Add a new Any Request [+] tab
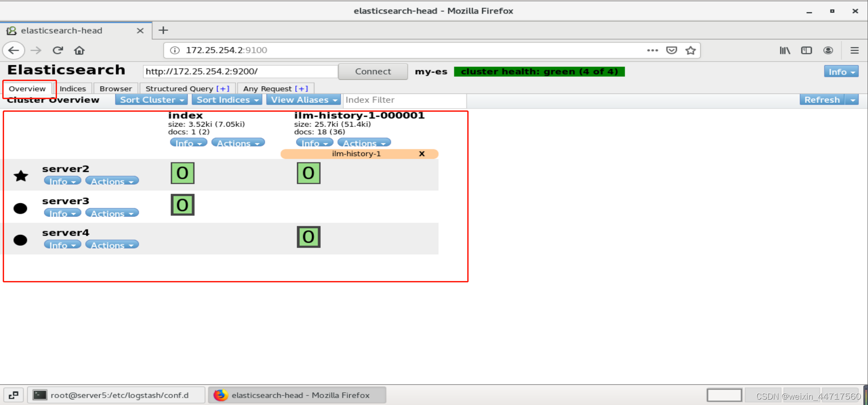868x405 pixels. tap(302, 89)
